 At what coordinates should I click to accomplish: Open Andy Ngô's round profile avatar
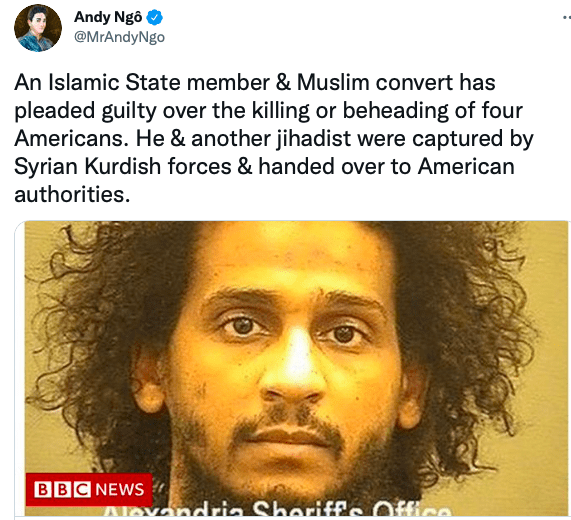(38, 28)
